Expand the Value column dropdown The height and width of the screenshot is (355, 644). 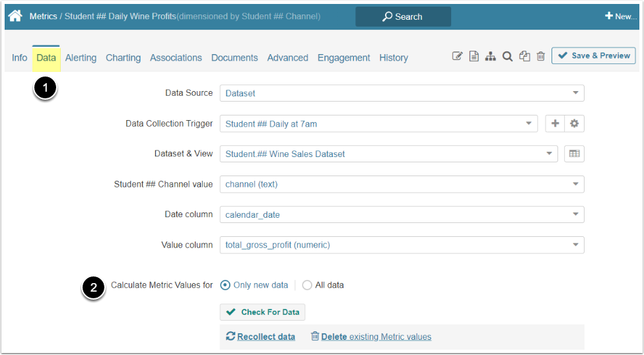click(402, 245)
